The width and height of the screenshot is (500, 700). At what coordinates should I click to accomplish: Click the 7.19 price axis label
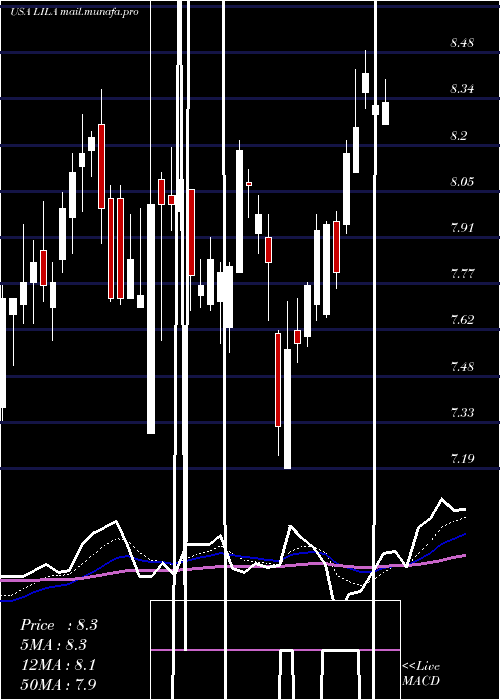click(462, 458)
